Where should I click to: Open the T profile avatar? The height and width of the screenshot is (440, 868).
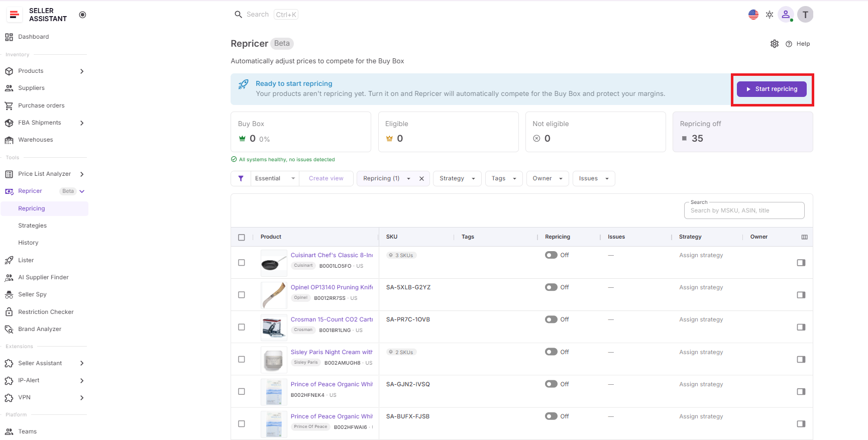coord(805,15)
